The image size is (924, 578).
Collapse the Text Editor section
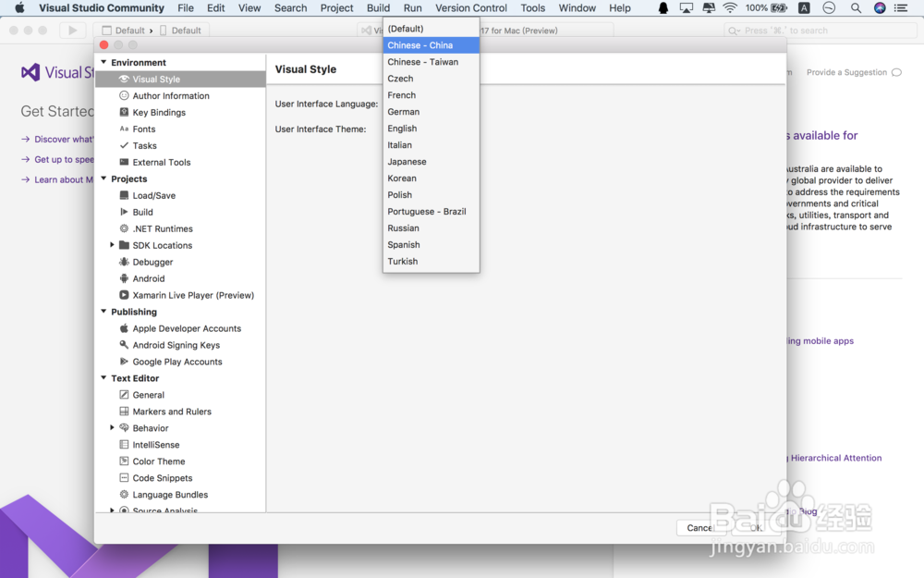pos(103,378)
